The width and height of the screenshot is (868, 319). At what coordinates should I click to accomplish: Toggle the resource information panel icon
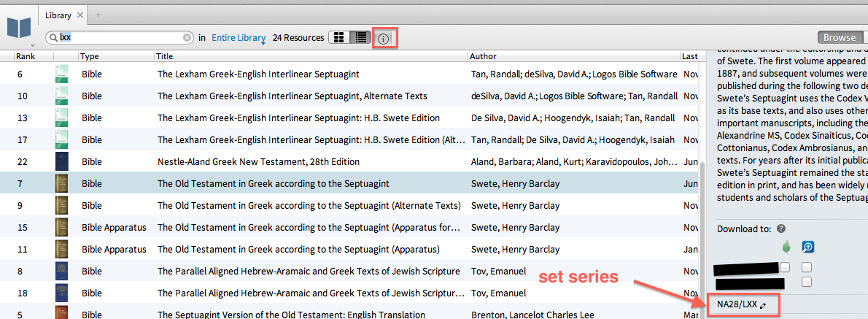[x=384, y=38]
